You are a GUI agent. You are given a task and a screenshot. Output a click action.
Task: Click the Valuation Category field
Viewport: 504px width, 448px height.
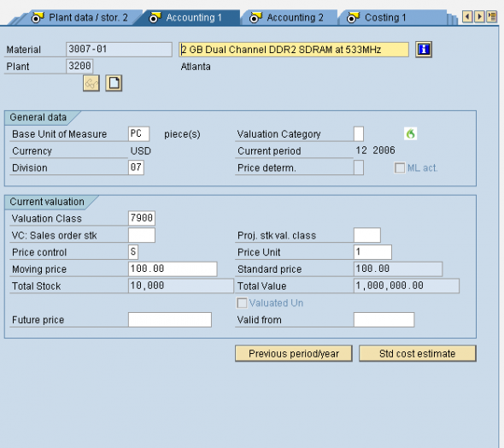click(x=359, y=133)
